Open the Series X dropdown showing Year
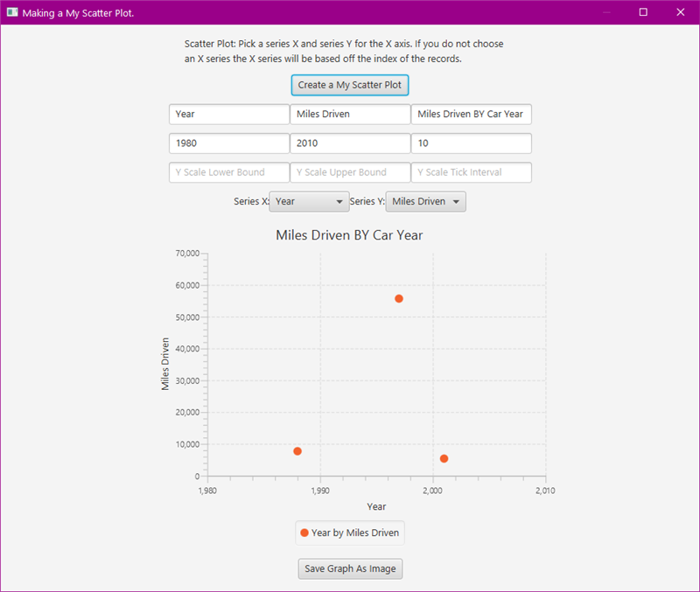This screenshot has height=592, width=700. click(309, 201)
